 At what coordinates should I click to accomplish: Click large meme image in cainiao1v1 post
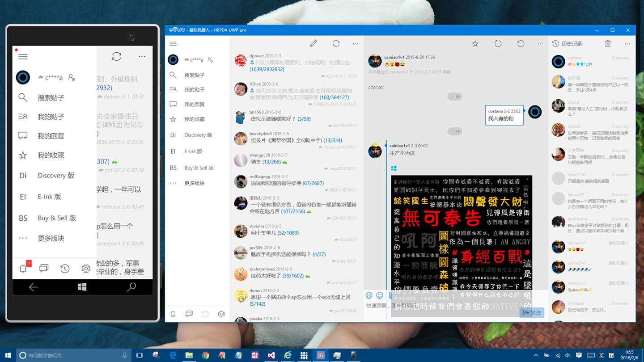pos(461,246)
